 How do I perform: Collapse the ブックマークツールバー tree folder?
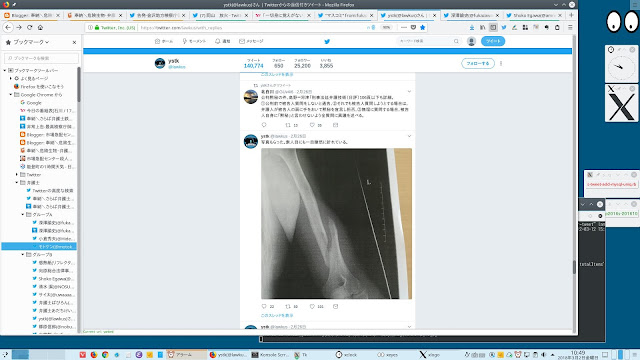click(x=5, y=70)
